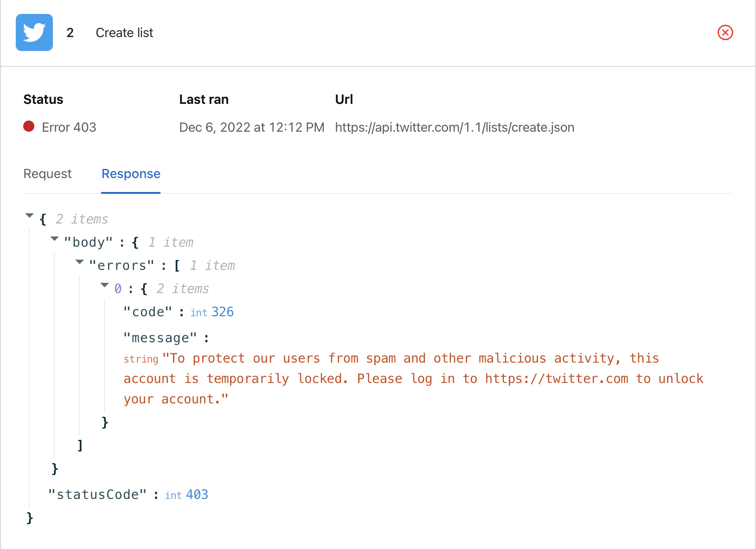Click the Dec 6, 2022 last ran timestamp
756x549 pixels.
point(252,128)
